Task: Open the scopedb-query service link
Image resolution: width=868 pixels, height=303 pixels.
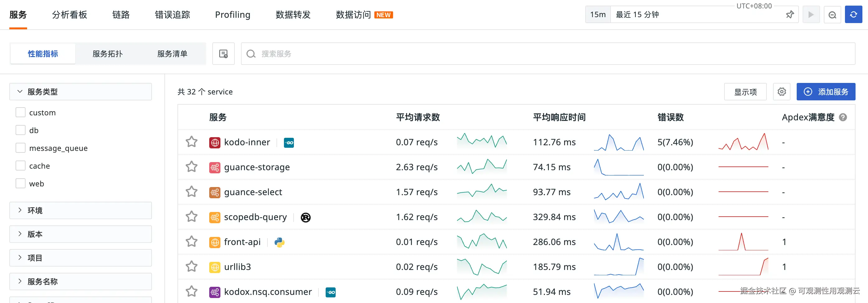Action: coord(255,217)
